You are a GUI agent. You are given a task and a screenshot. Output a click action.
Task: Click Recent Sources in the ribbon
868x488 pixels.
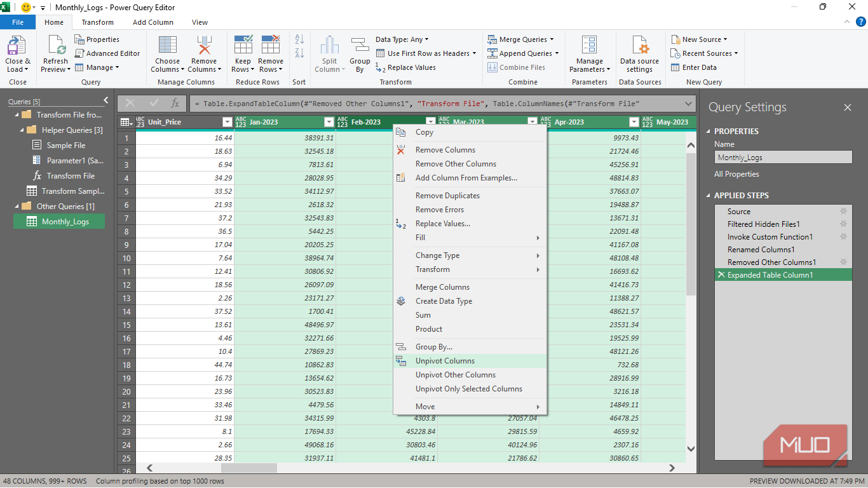coord(704,53)
